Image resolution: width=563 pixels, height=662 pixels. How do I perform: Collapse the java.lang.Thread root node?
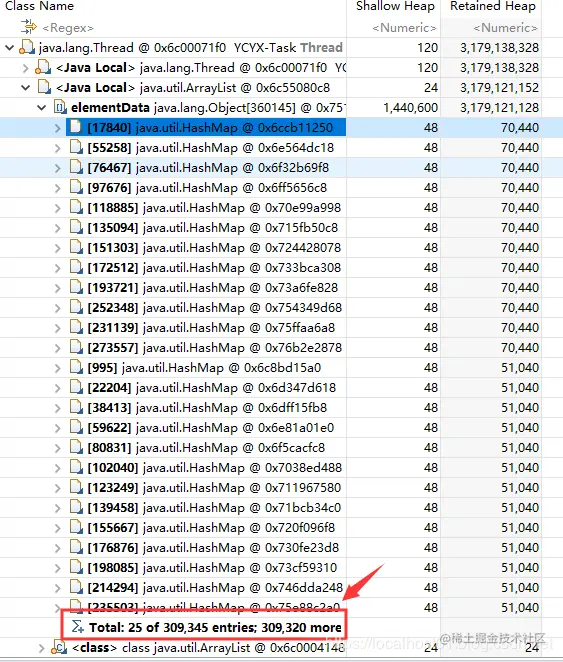10,48
